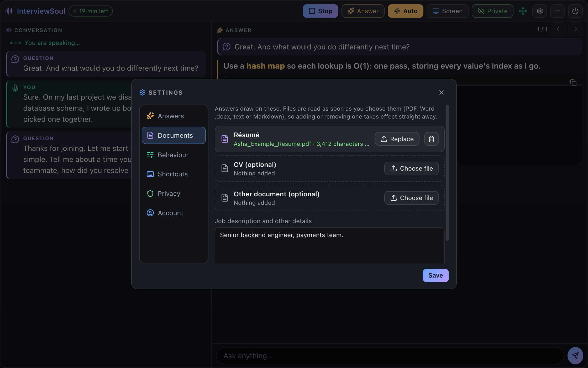Click the move window arrows icon
Image resolution: width=588 pixels, height=368 pixels.
(523, 11)
